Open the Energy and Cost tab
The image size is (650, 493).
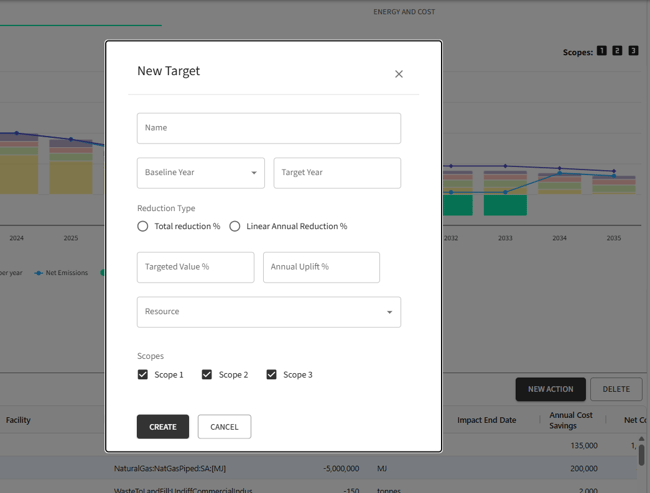point(404,12)
